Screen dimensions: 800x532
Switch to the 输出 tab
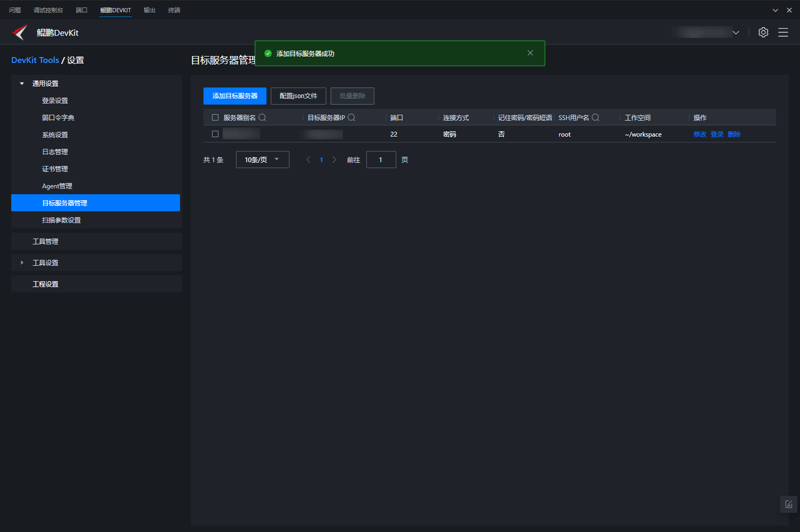pyautogui.click(x=150, y=10)
